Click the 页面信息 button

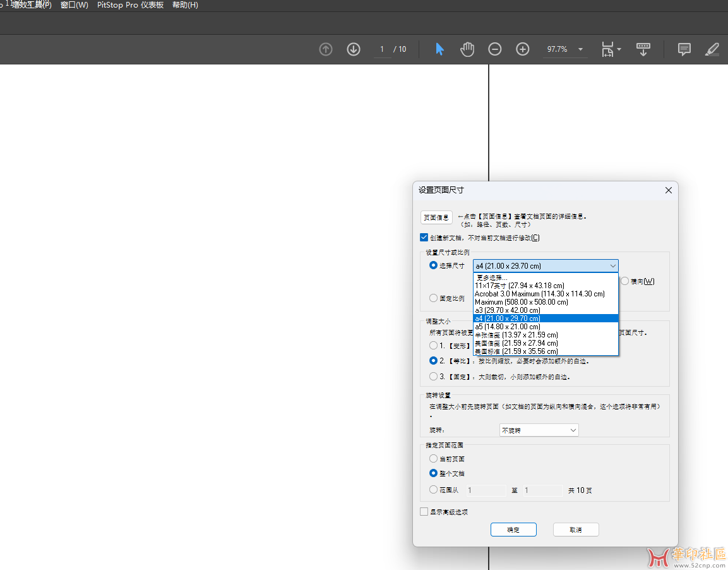436,217
